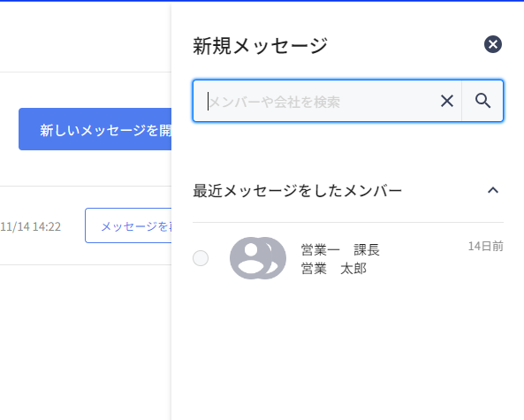Clear the member search field text
Viewport: 524px width, 420px height.
447,101
